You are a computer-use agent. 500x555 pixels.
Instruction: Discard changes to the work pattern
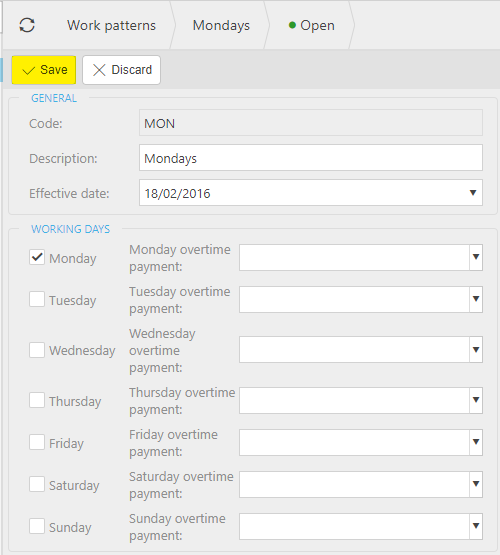121,70
